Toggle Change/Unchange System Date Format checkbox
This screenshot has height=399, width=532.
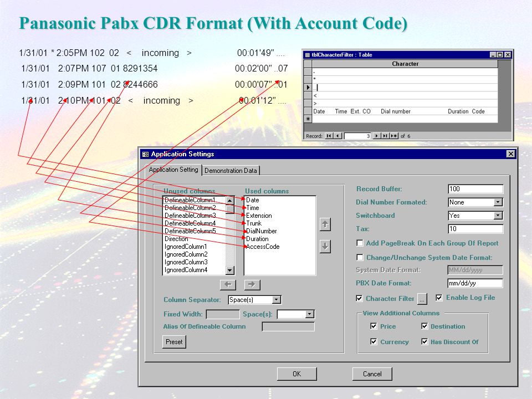pos(360,258)
